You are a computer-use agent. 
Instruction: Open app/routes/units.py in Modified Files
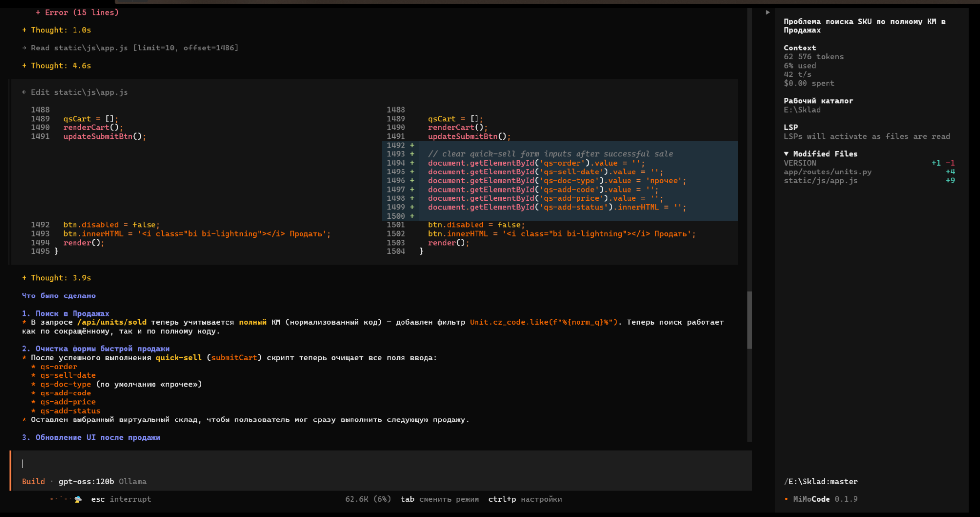tap(828, 172)
